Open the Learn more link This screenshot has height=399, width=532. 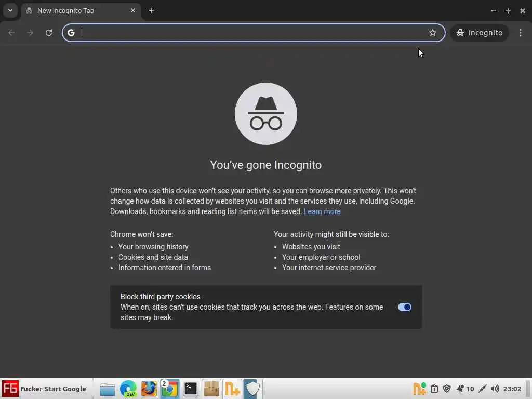(x=322, y=211)
